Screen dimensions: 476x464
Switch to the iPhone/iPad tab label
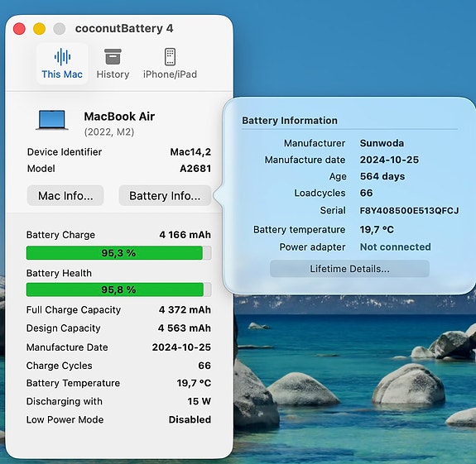[x=170, y=74]
